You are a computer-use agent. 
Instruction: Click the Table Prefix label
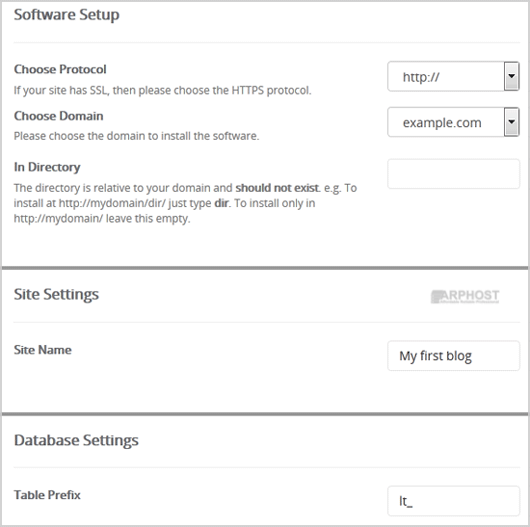tap(47, 495)
